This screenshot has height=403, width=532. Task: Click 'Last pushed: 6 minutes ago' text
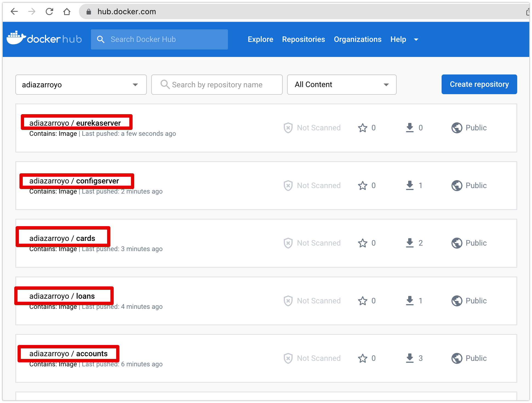tap(122, 364)
